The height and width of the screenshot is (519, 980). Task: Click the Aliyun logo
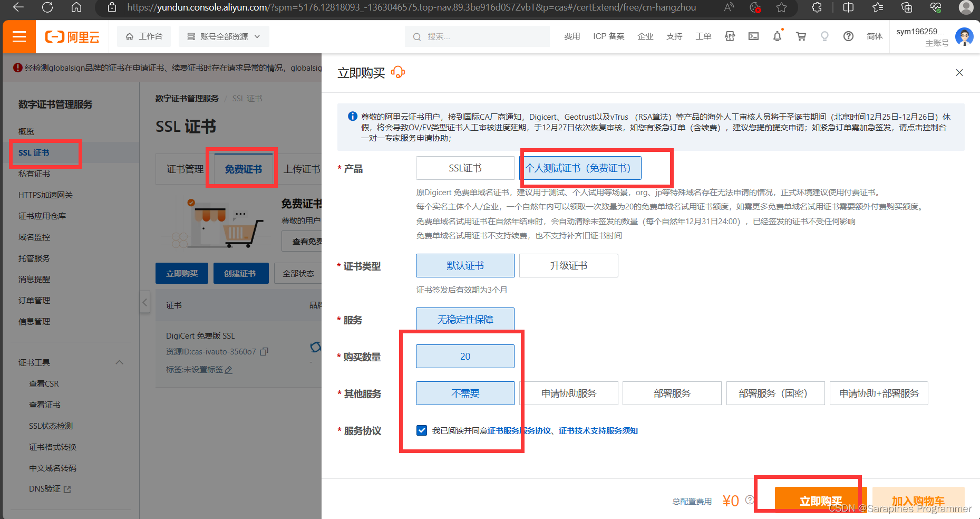(72, 37)
